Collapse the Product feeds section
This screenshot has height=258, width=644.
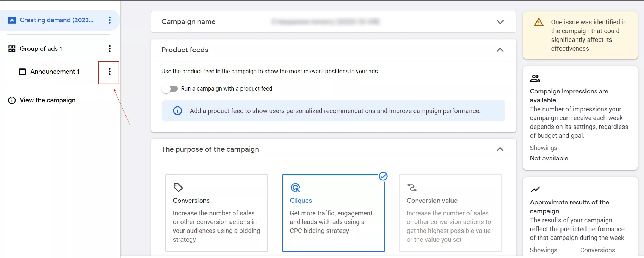pyautogui.click(x=500, y=50)
